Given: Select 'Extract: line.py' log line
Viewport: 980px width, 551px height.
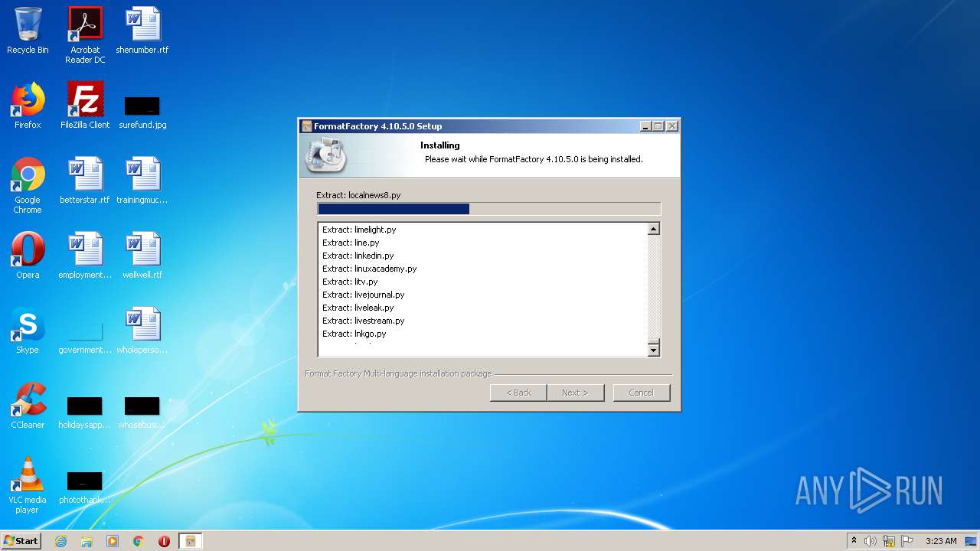Looking at the screenshot, I should [351, 243].
